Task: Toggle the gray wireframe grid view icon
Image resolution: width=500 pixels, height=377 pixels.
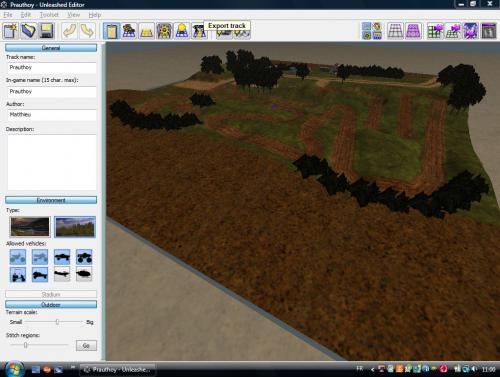Action: (x=395, y=31)
